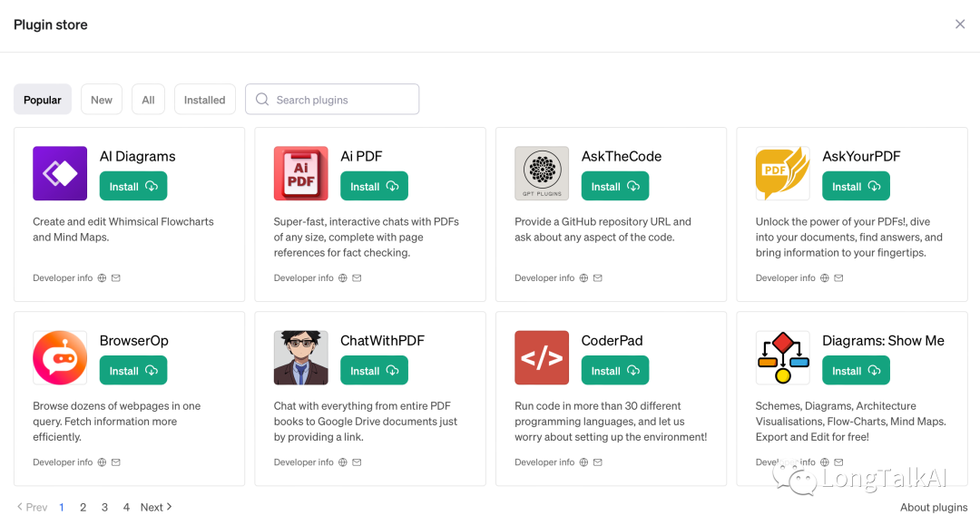Install the BrowserOp plugin
Screen dimensions: 980x525
133,370
